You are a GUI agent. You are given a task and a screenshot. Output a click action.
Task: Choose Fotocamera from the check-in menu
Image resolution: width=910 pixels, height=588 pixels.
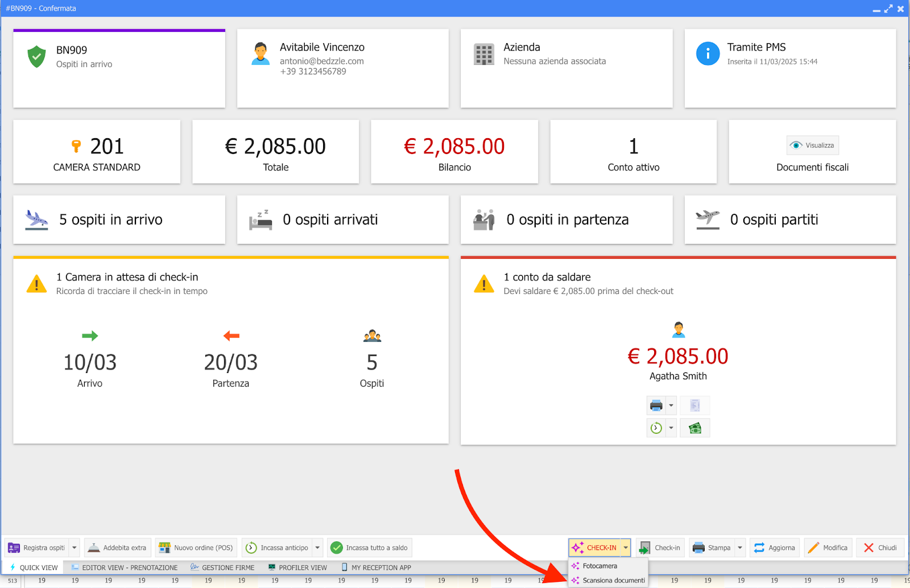pyautogui.click(x=599, y=566)
